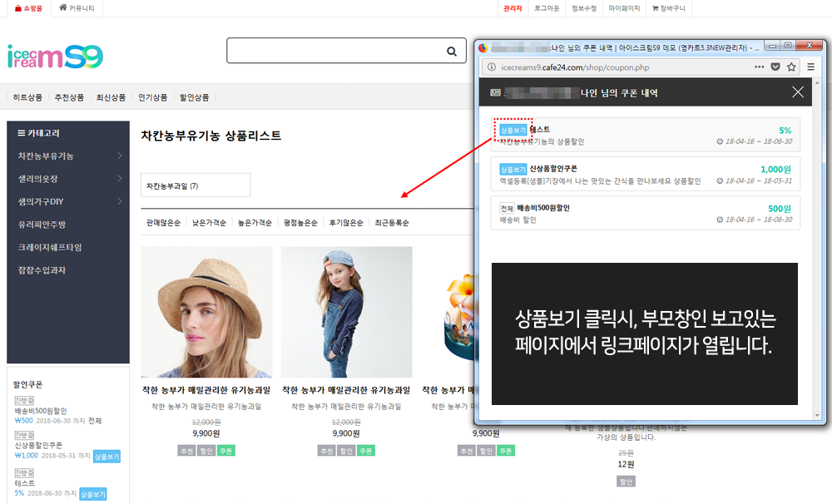Viewport: 832px width, 504px height.
Task: Click the Save to Pocket icon
Action: point(775,67)
